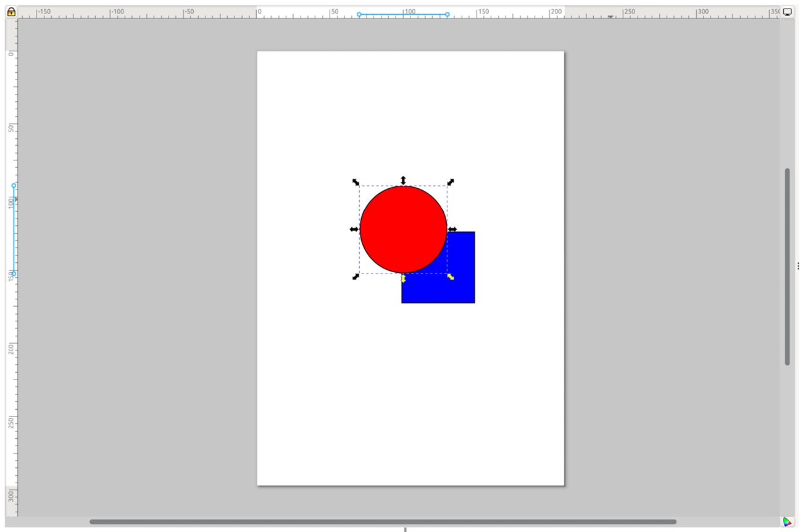
Task: Click the top-left corner scale handle
Action: click(356, 181)
